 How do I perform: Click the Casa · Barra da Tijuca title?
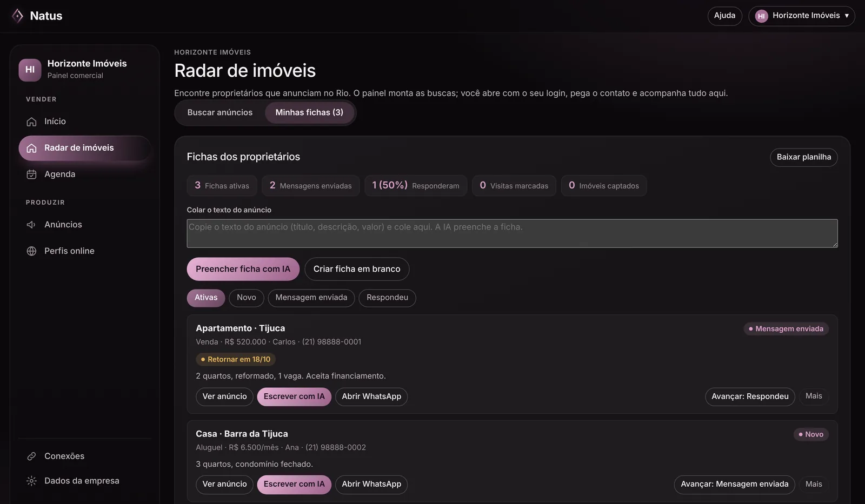coord(242,434)
